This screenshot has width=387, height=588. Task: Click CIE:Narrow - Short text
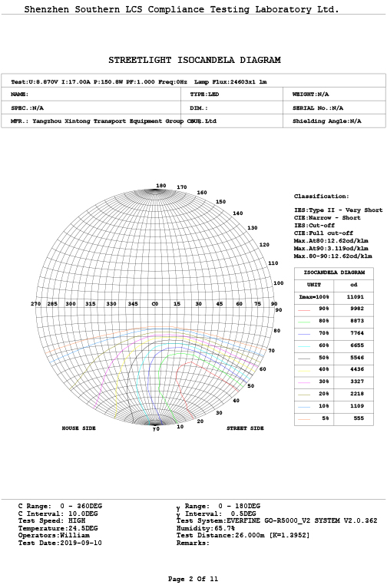pyautogui.click(x=327, y=218)
